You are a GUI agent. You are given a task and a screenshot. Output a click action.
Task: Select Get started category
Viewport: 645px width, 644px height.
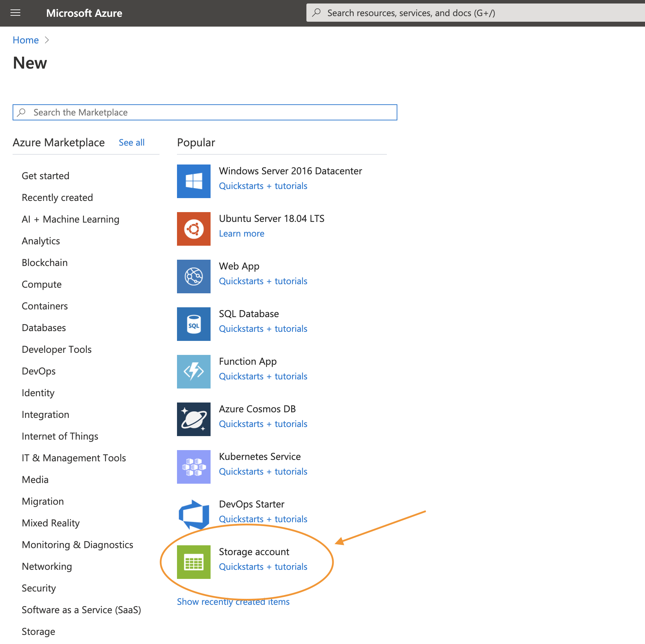[45, 176]
